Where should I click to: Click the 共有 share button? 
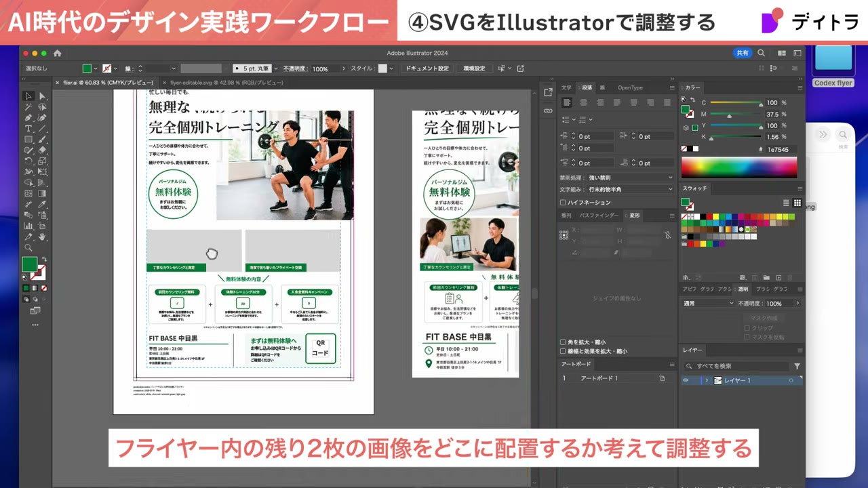click(743, 53)
